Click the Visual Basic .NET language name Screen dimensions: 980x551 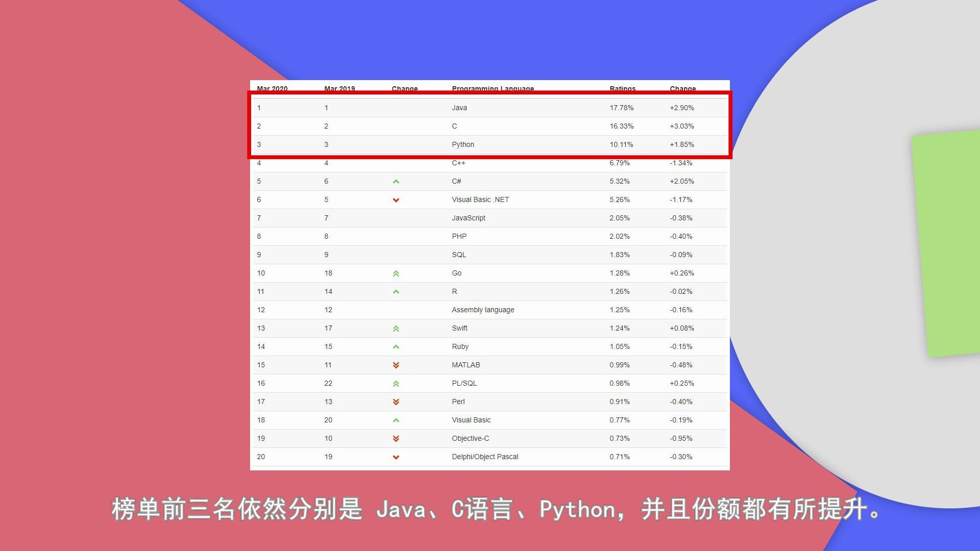pyautogui.click(x=480, y=199)
